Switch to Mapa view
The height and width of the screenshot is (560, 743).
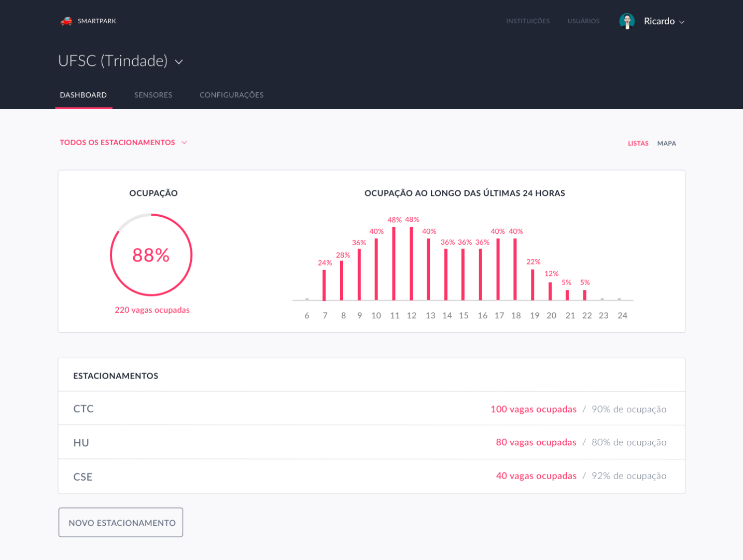(x=666, y=143)
